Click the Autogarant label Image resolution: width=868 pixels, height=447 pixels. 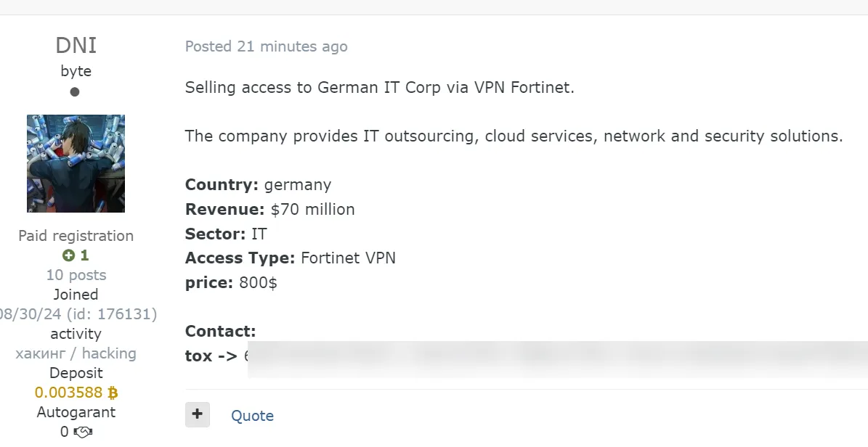(x=76, y=412)
